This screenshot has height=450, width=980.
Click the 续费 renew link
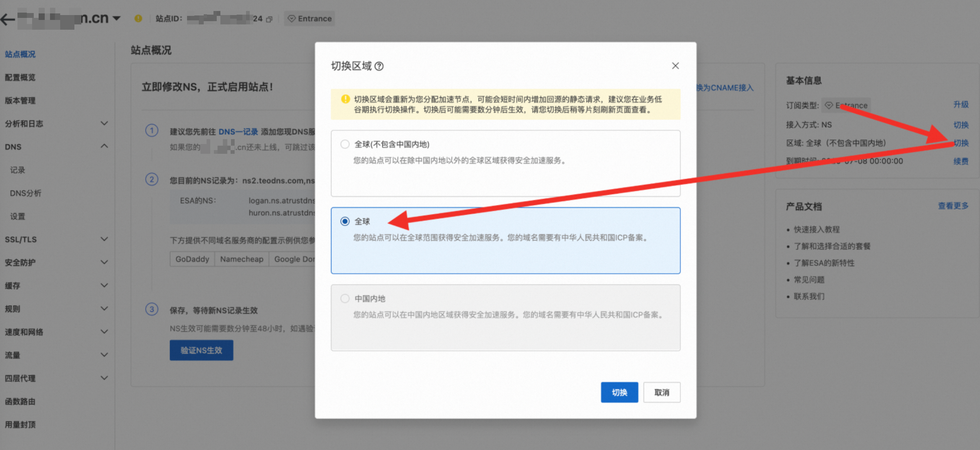point(961,162)
